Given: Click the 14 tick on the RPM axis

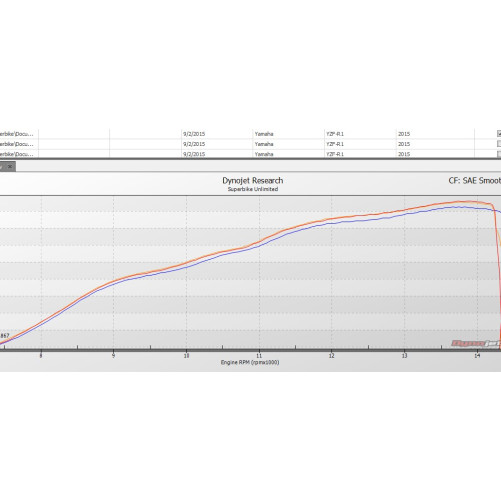Looking at the screenshot, I should click(477, 356).
